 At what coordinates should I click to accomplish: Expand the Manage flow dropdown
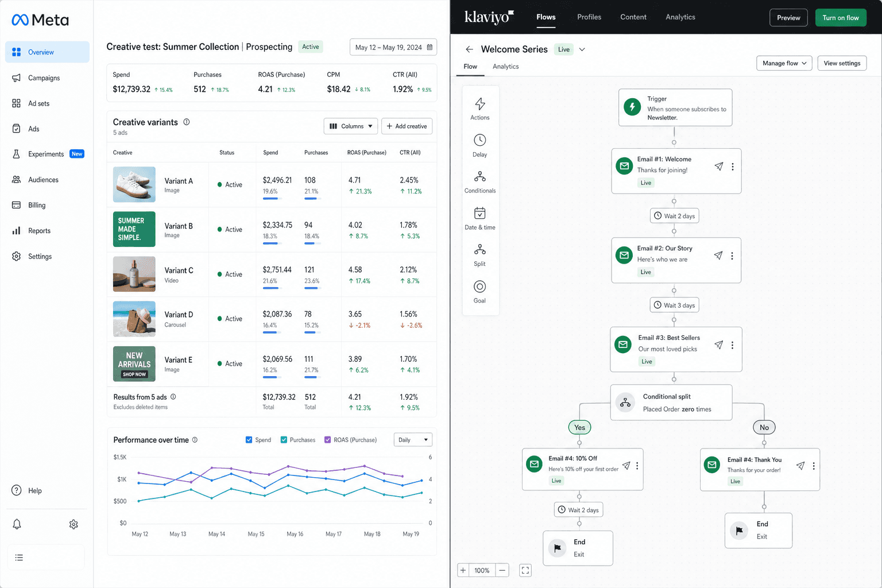click(784, 63)
